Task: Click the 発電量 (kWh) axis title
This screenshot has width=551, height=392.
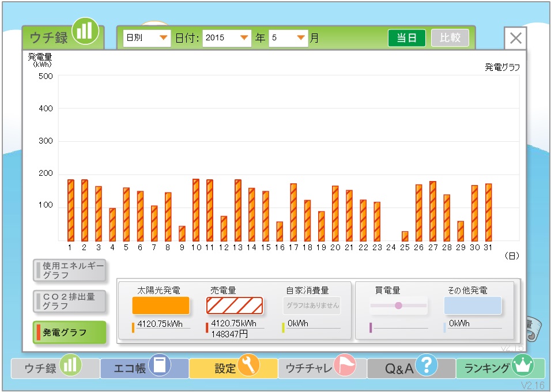Action: (x=40, y=60)
